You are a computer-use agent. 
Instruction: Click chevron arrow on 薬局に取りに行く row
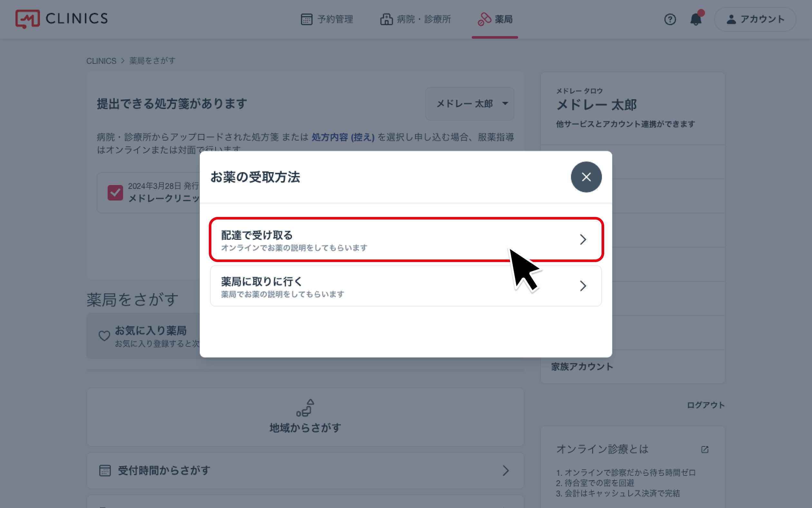[583, 286]
